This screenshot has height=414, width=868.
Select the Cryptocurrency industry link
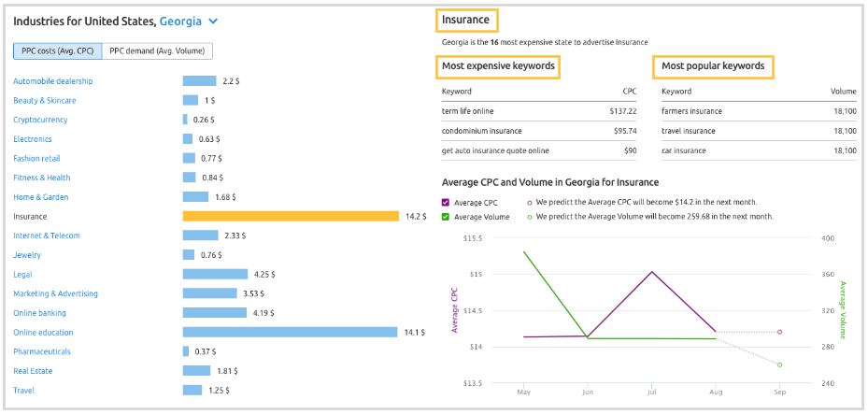[40, 120]
